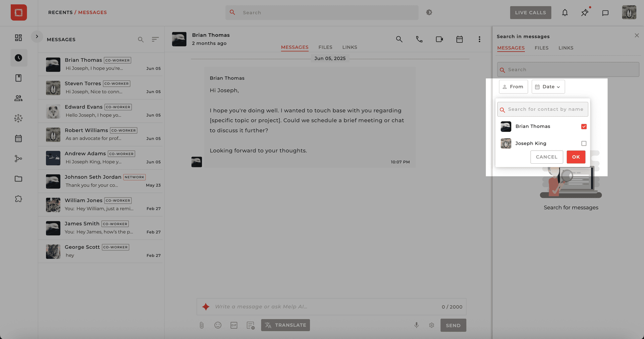Viewport: 644px width, 339px height.
Task: Click OK to apply the contact filter
Action: point(576,157)
